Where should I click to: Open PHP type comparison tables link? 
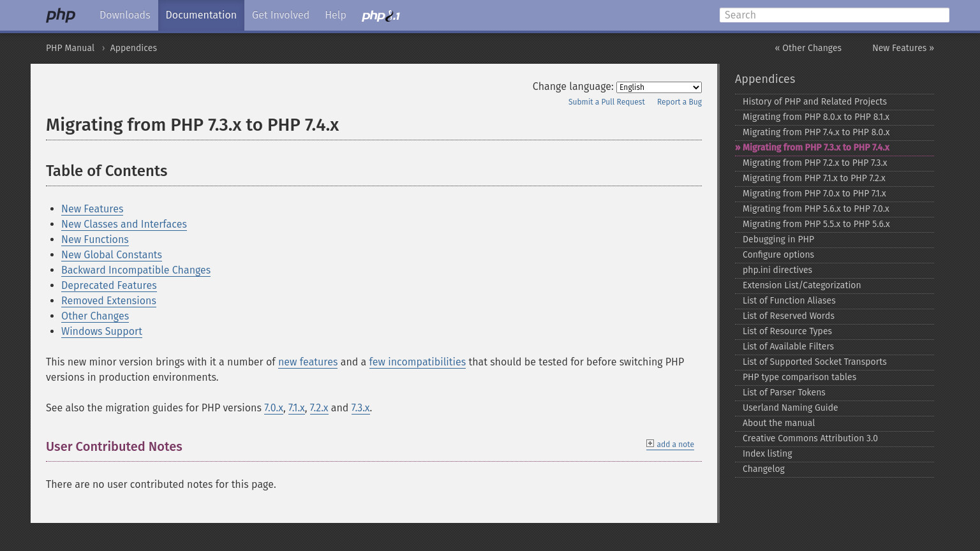point(835,378)
